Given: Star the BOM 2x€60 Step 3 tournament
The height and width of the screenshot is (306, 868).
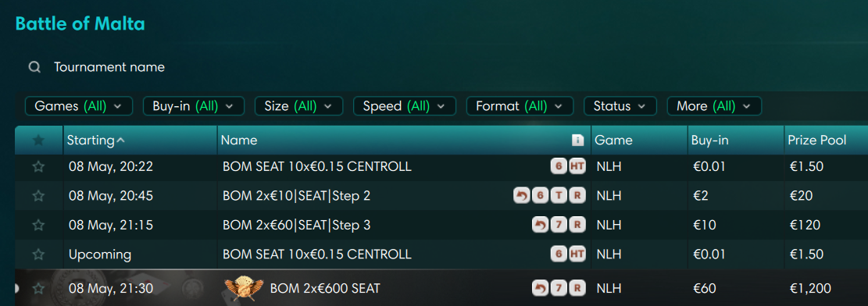Looking at the screenshot, I should (x=38, y=226).
